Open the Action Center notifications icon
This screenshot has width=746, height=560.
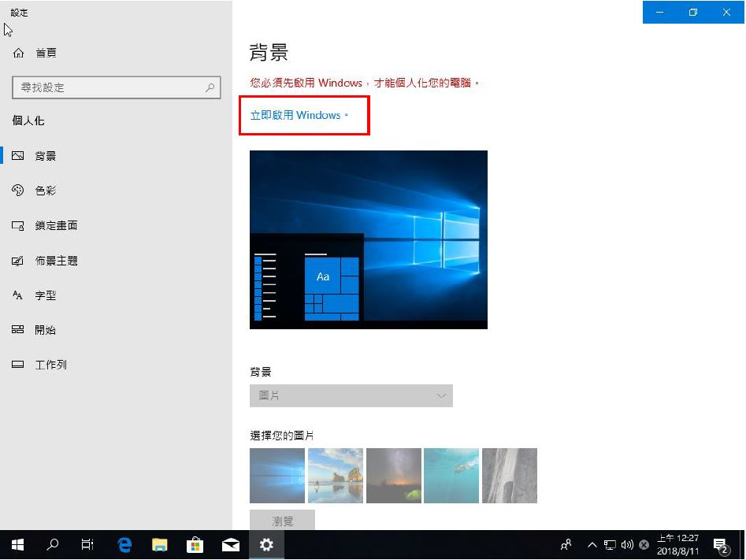tap(721, 545)
